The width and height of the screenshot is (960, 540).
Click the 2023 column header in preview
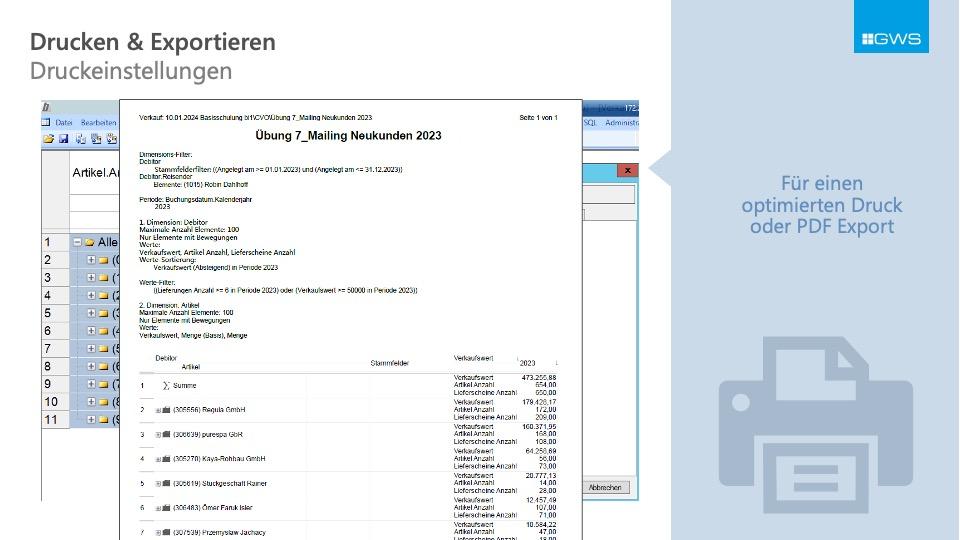pos(527,364)
